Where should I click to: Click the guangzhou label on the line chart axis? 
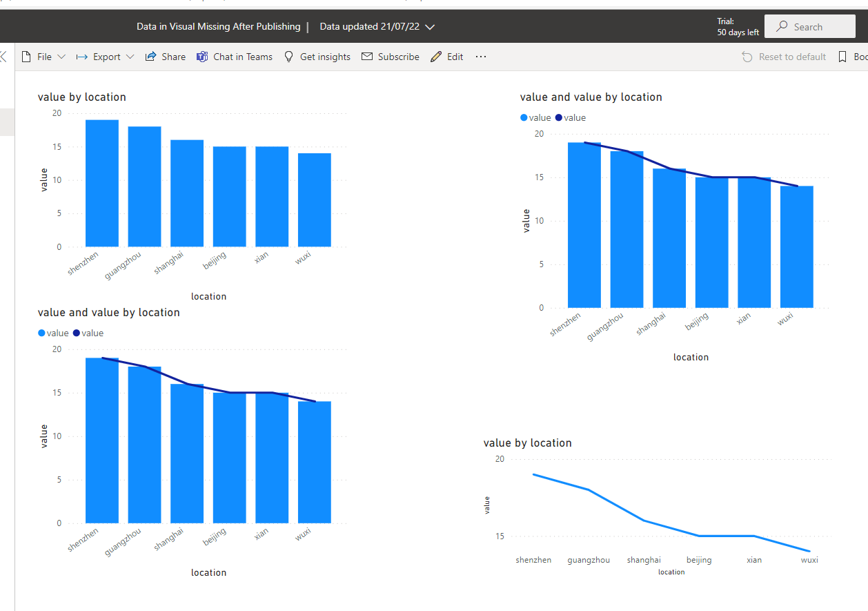589,560
